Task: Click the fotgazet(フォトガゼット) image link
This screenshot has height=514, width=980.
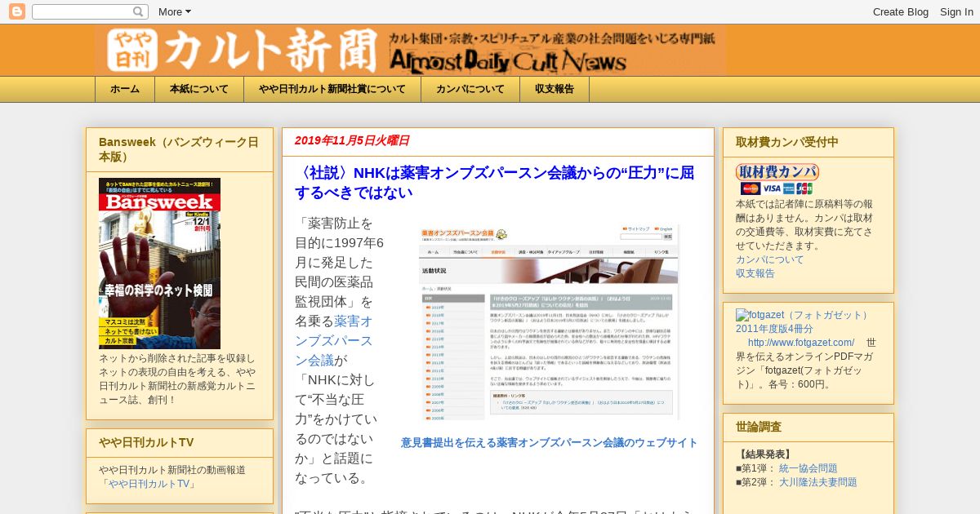Action: click(x=804, y=321)
